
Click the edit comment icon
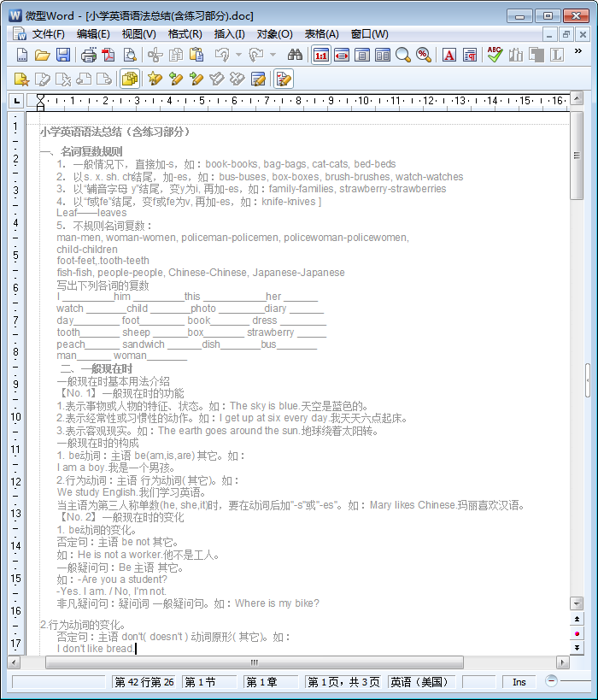(43, 79)
